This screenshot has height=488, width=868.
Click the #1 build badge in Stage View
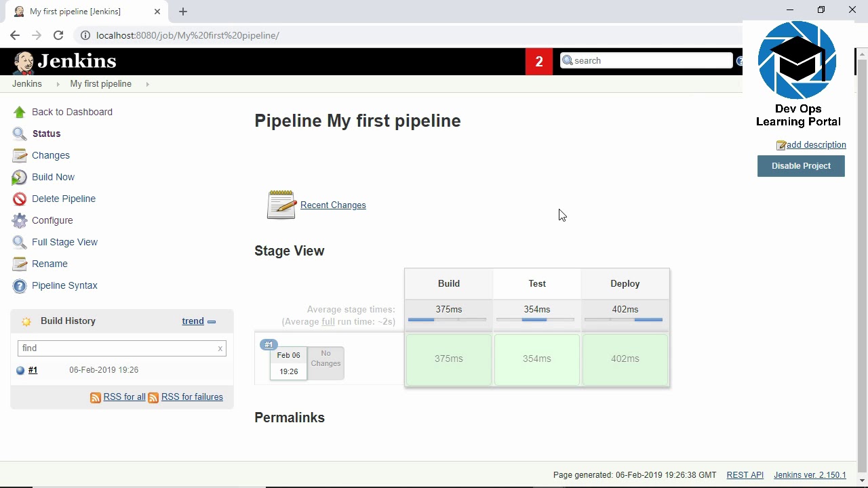(269, 345)
